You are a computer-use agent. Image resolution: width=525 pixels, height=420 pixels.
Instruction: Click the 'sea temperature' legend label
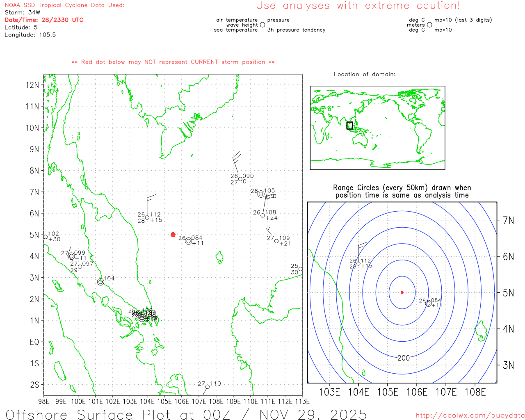point(236,30)
